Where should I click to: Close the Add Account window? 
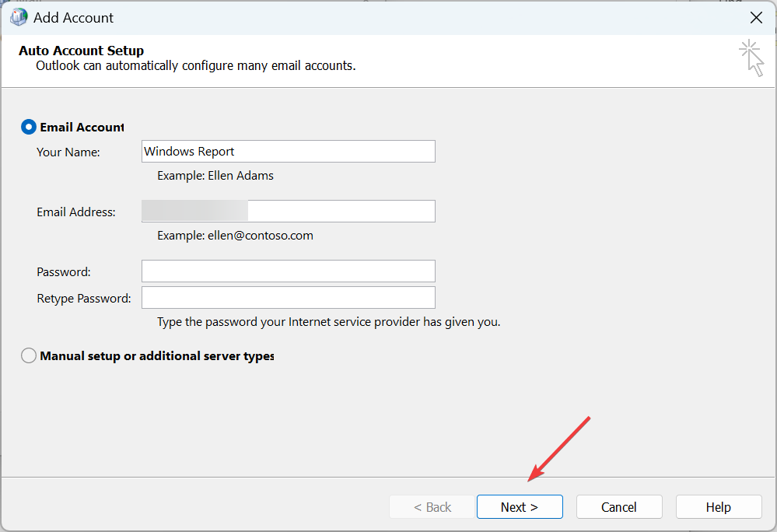tap(756, 18)
